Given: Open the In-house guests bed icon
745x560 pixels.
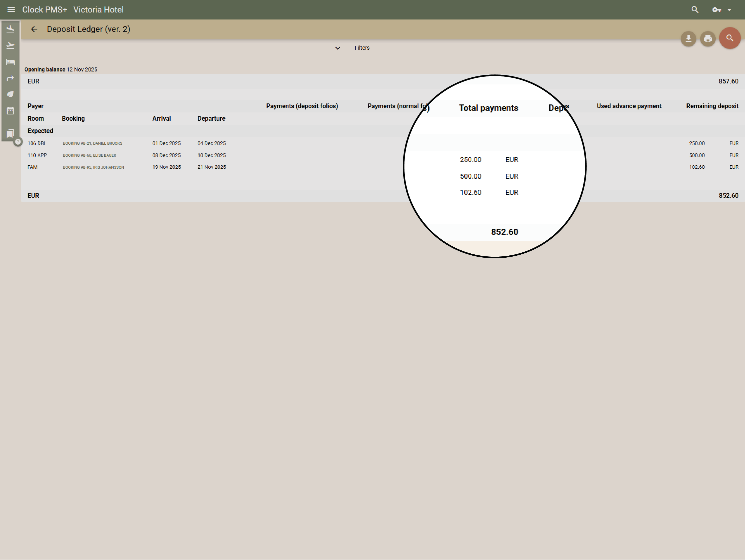Looking at the screenshot, I should point(10,62).
